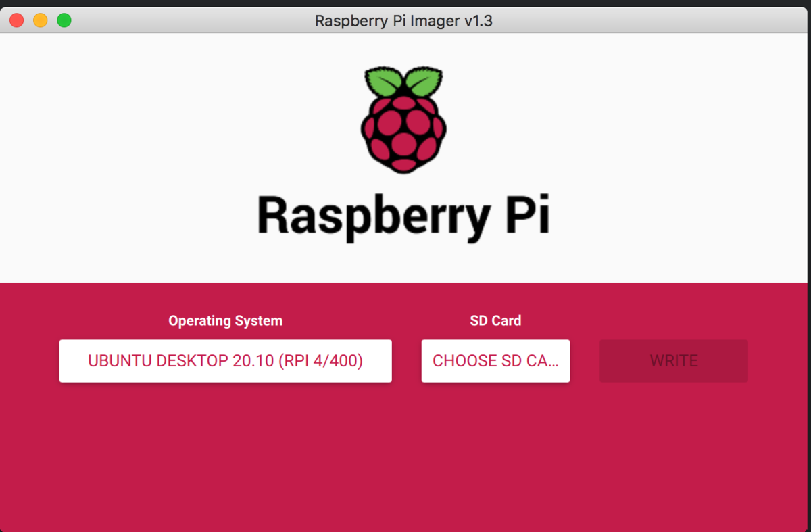Screen dimensions: 811x532
Task: Click the "Operating System" label
Action: point(225,321)
